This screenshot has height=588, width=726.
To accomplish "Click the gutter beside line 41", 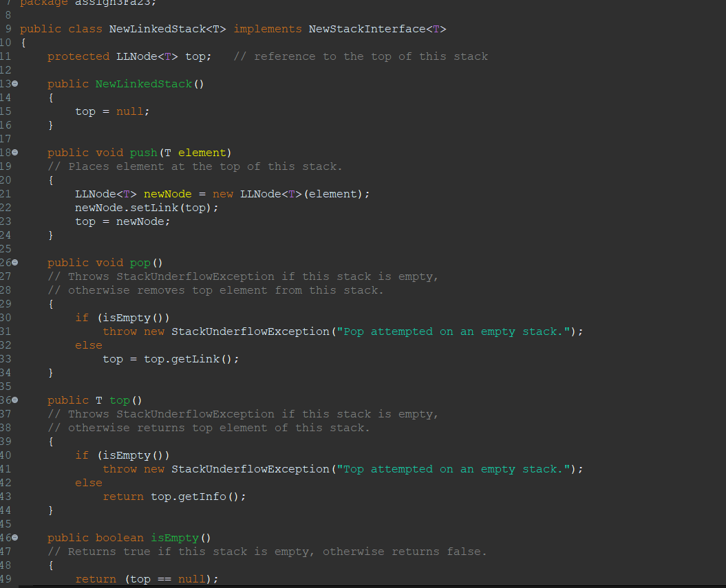I will coord(6,468).
